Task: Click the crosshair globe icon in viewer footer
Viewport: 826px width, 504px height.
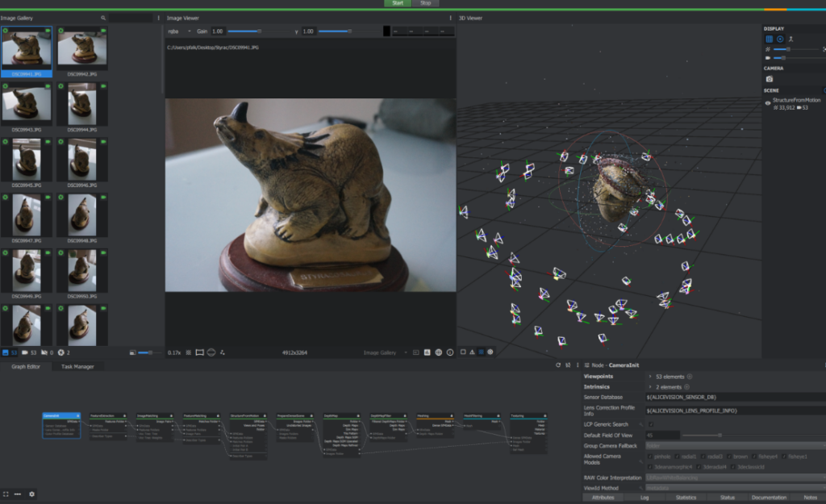Action: click(x=438, y=352)
